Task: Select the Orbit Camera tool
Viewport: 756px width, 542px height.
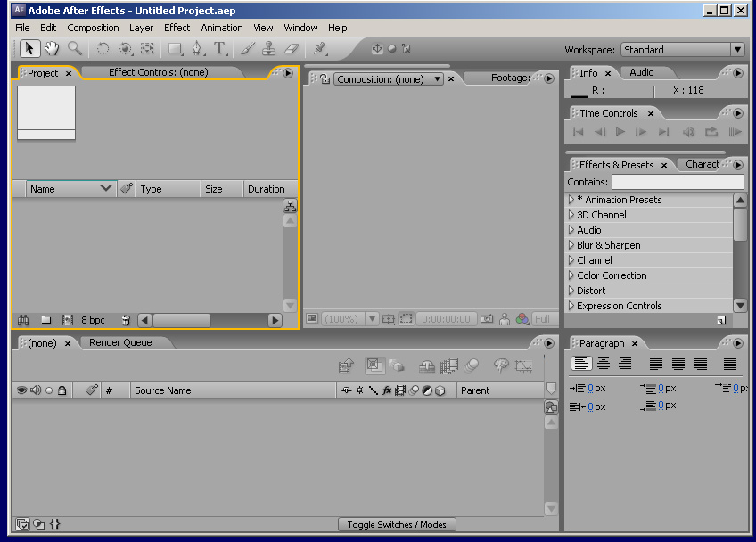Action: pos(126,49)
